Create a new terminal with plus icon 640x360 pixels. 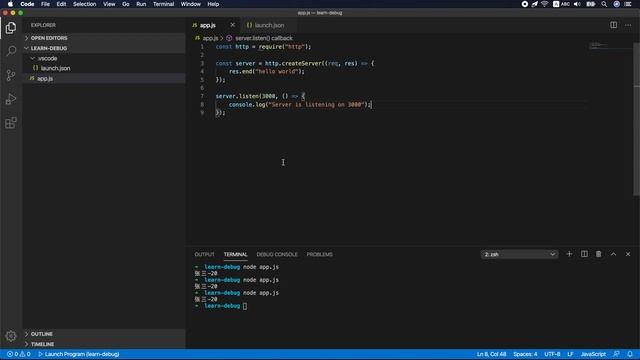tap(569, 254)
